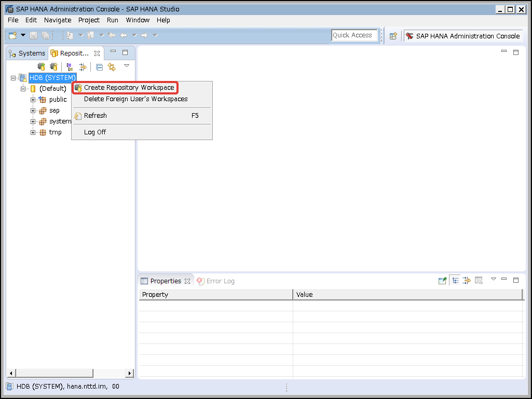Click Restore Default Value icon in Properties
This screenshot has width=532, height=399.
point(479,281)
